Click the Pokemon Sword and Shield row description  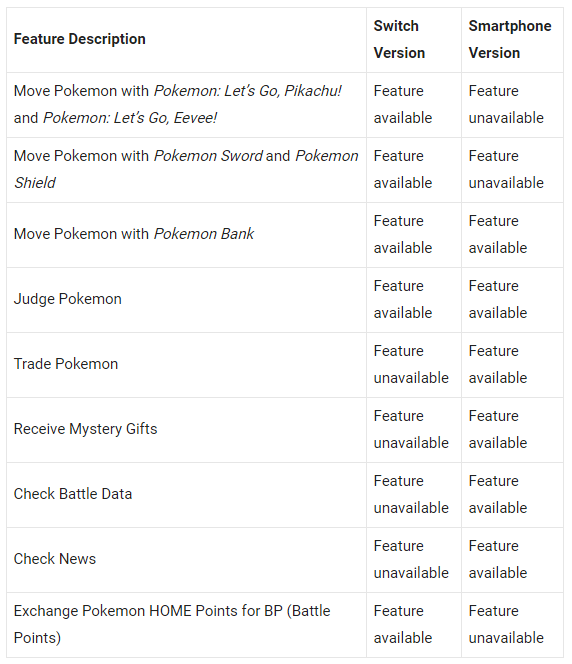coord(186,169)
